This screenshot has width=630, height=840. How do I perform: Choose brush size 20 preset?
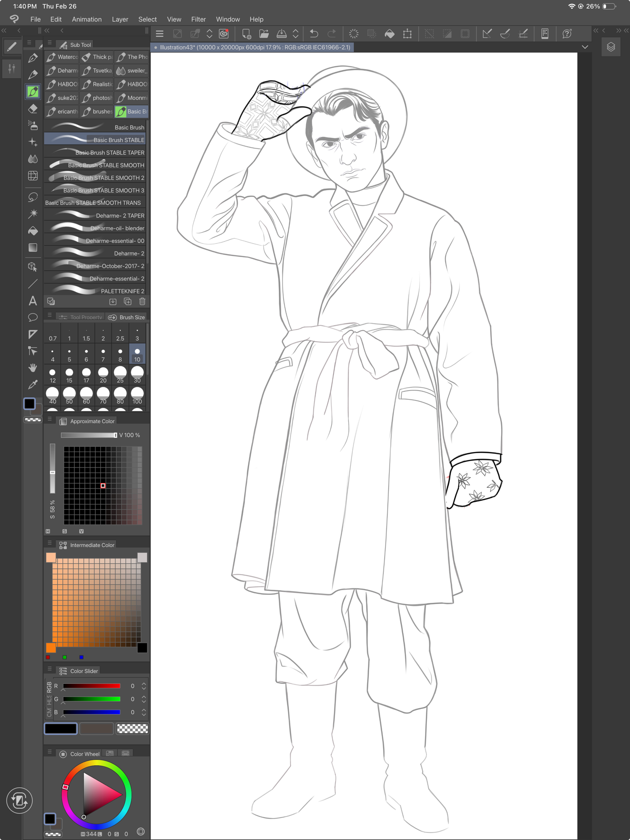click(103, 375)
